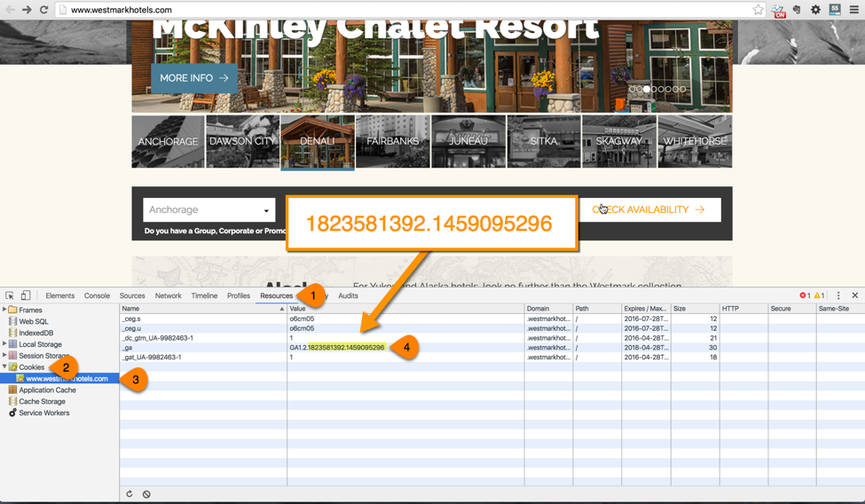This screenshot has width=865, height=504.
Task: Select the Resources tab
Action: click(x=277, y=295)
